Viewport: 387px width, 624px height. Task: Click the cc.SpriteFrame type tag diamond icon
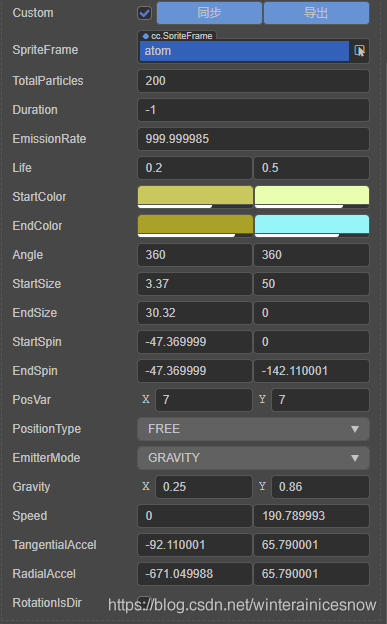(x=146, y=36)
